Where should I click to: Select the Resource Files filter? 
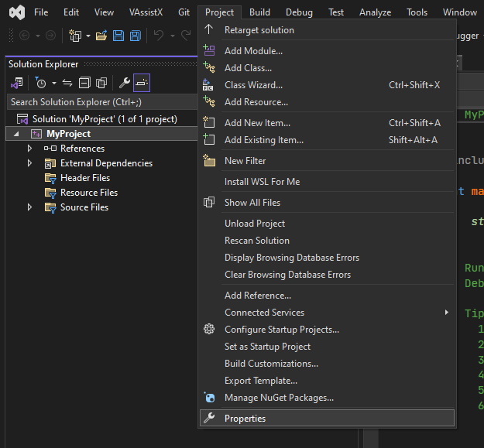coord(89,193)
